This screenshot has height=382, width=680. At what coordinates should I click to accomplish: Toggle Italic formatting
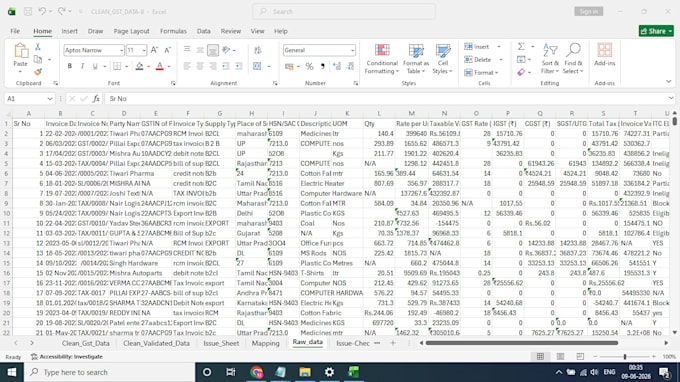82,66
